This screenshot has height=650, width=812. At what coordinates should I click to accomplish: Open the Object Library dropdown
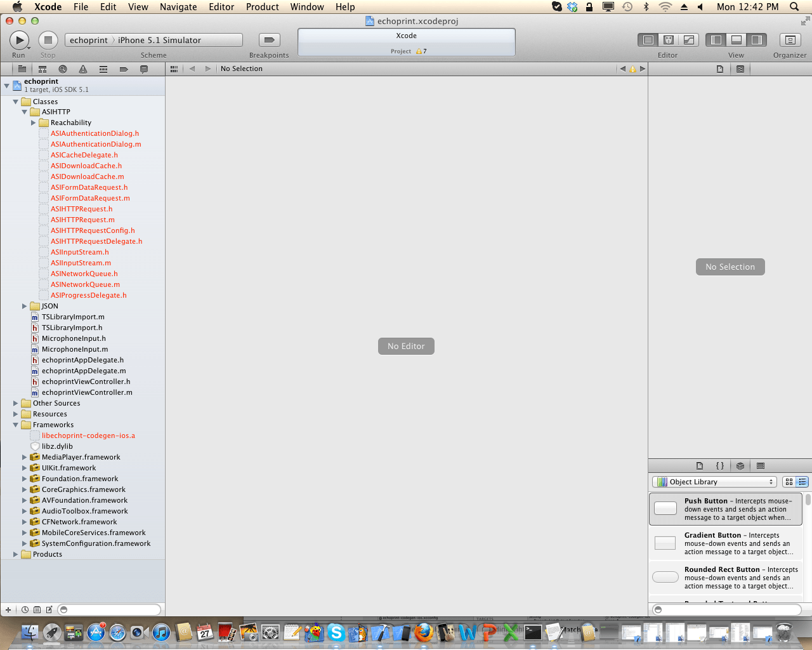coord(714,482)
